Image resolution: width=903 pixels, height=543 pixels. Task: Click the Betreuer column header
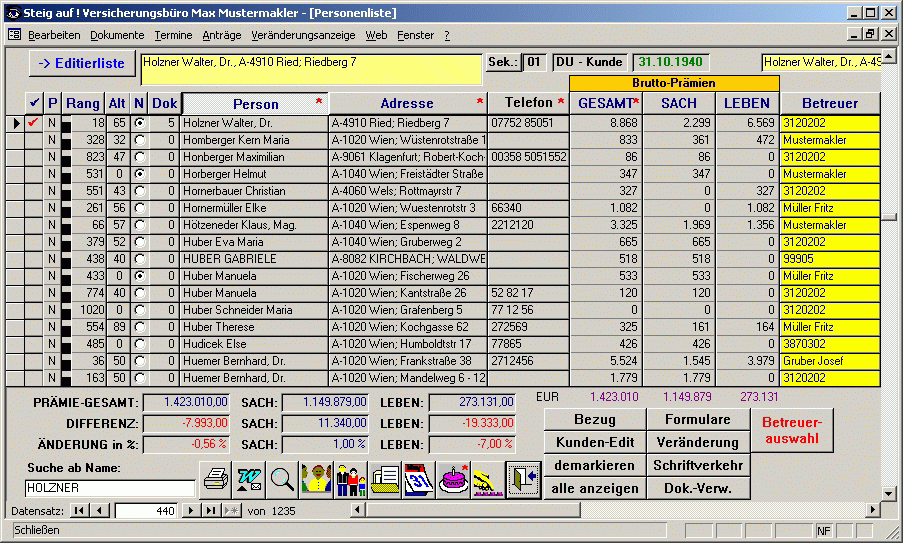(x=829, y=104)
